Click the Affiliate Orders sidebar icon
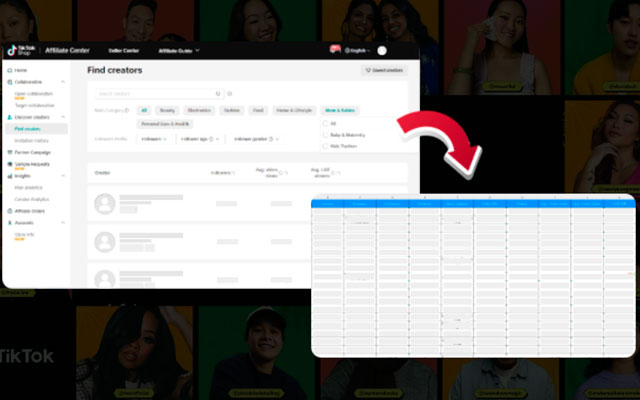Screen dimensions: 640x400 (x=10, y=211)
